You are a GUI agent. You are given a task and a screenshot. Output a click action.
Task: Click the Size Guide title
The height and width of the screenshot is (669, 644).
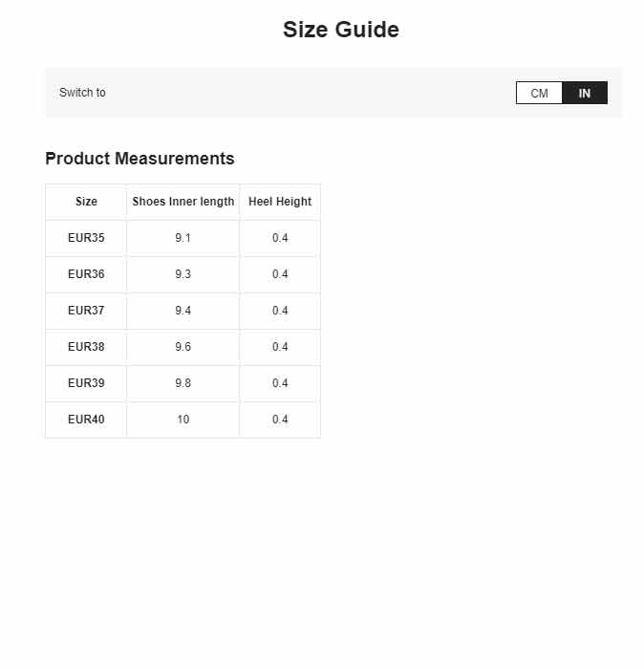341,30
